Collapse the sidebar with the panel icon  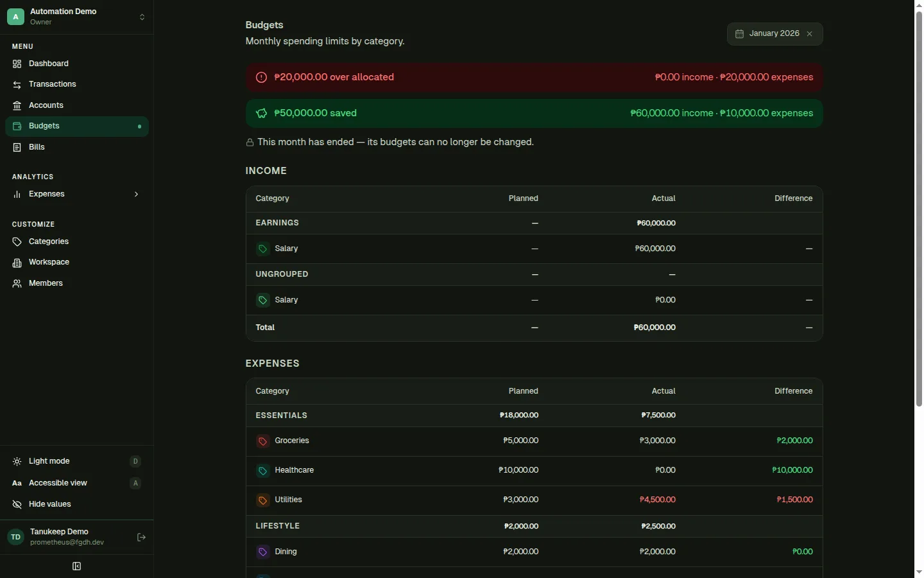click(x=76, y=566)
